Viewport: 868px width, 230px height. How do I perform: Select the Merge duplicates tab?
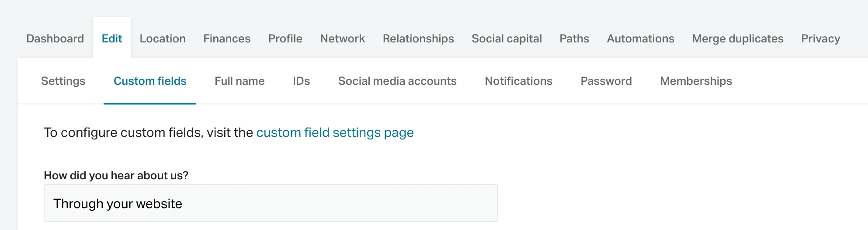pos(737,38)
